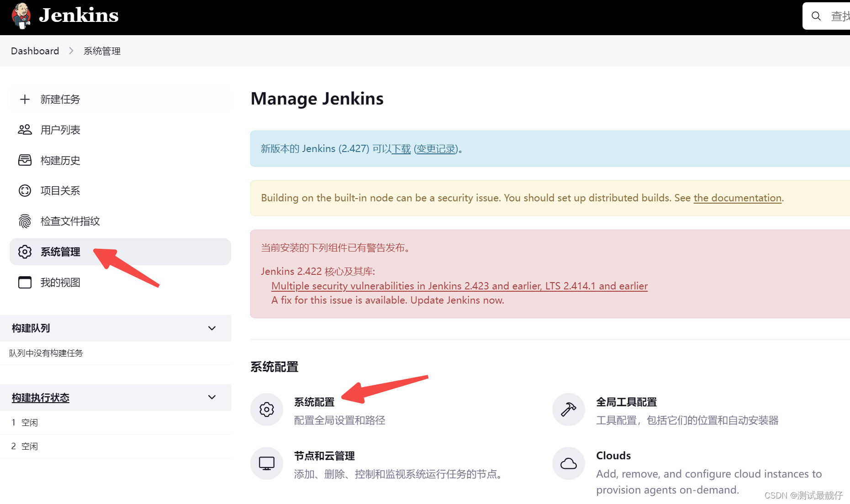The width and height of the screenshot is (850, 504).
Task: Open 用户列表 sidebar entry
Action: (x=120, y=130)
